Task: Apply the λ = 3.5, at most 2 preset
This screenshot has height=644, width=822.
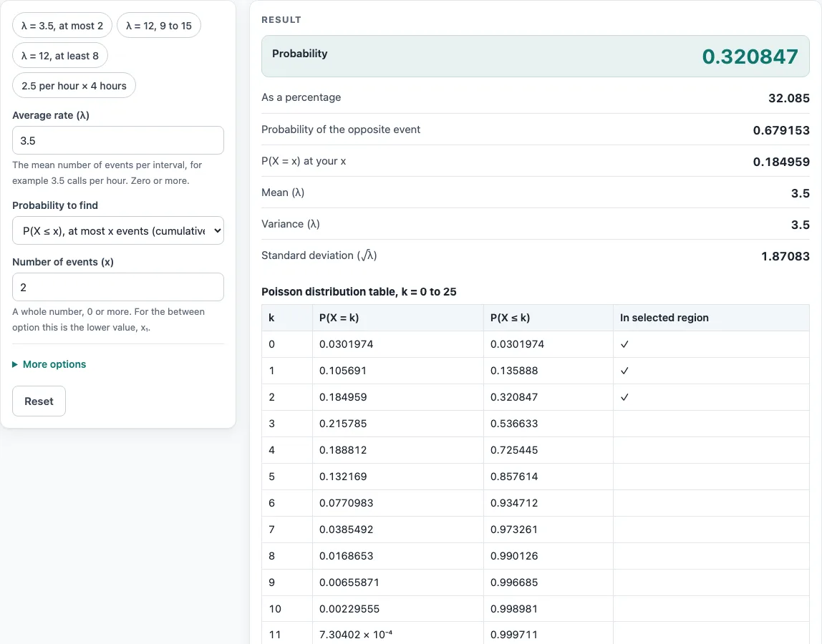Action: tap(62, 26)
